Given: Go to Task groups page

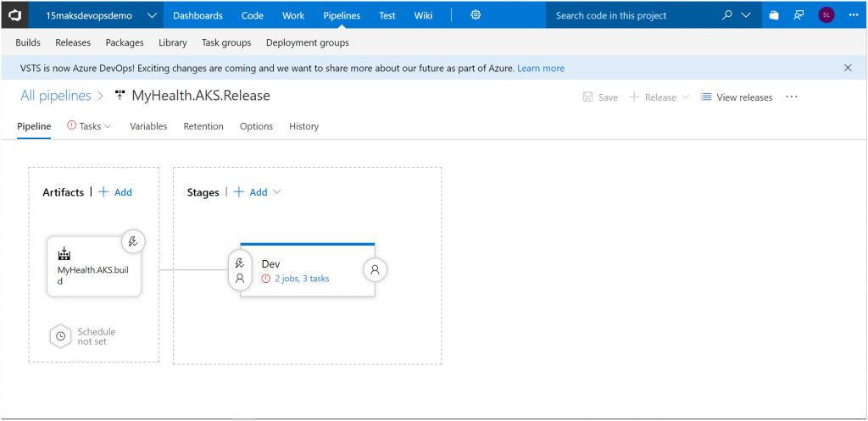Looking at the screenshot, I should tap(226, 42).
